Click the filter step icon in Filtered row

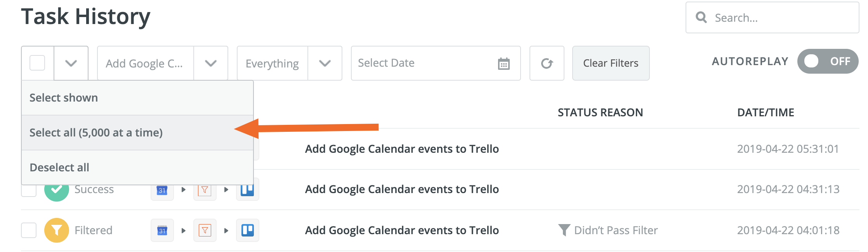205,230
